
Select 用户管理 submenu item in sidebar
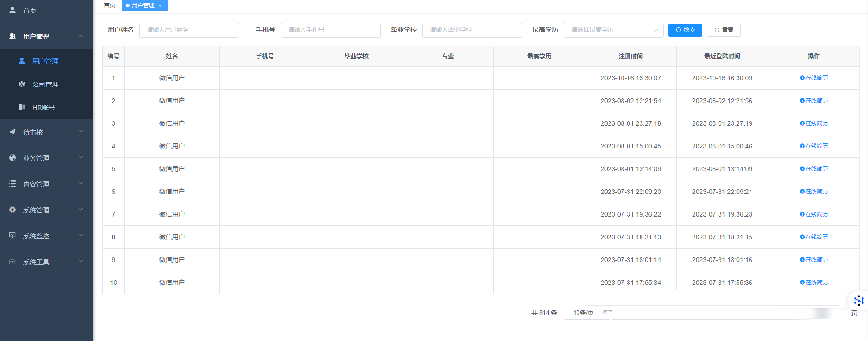coord(45,61)
